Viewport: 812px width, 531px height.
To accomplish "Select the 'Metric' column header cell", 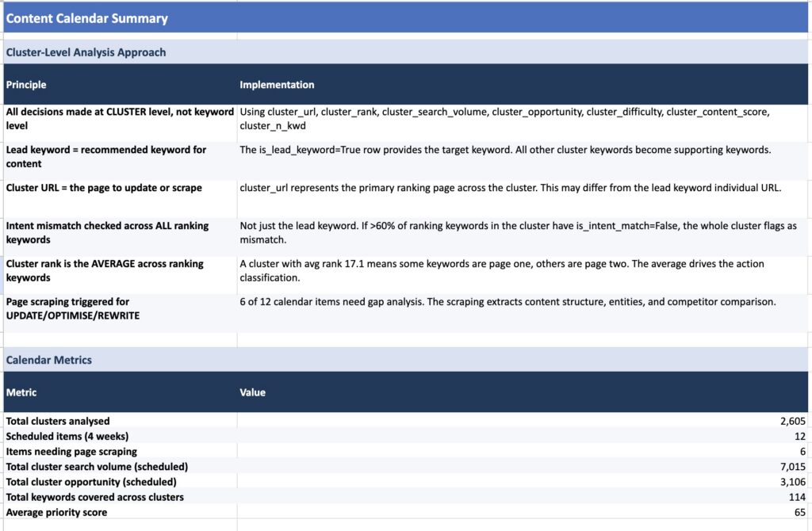I will point(121,392).
